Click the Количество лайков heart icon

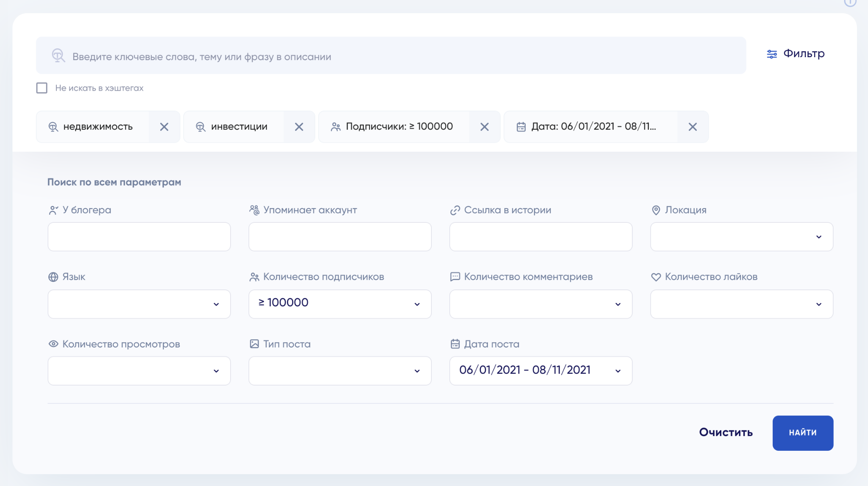click(x=656, y=277)
